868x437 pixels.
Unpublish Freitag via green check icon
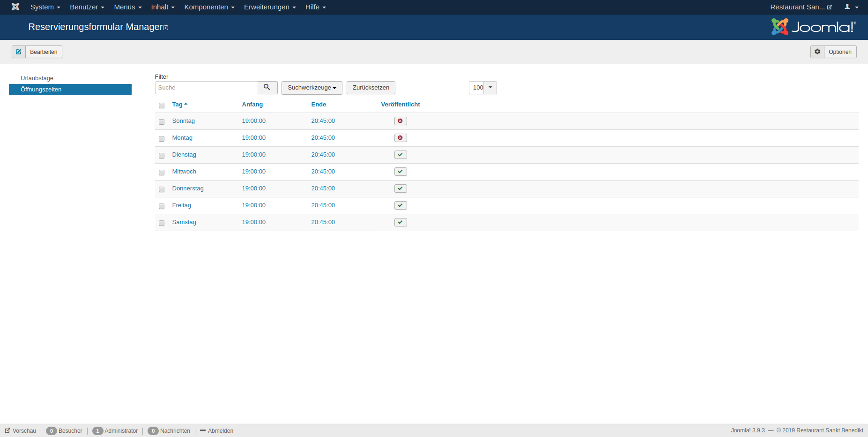click(x=401, y=205)
